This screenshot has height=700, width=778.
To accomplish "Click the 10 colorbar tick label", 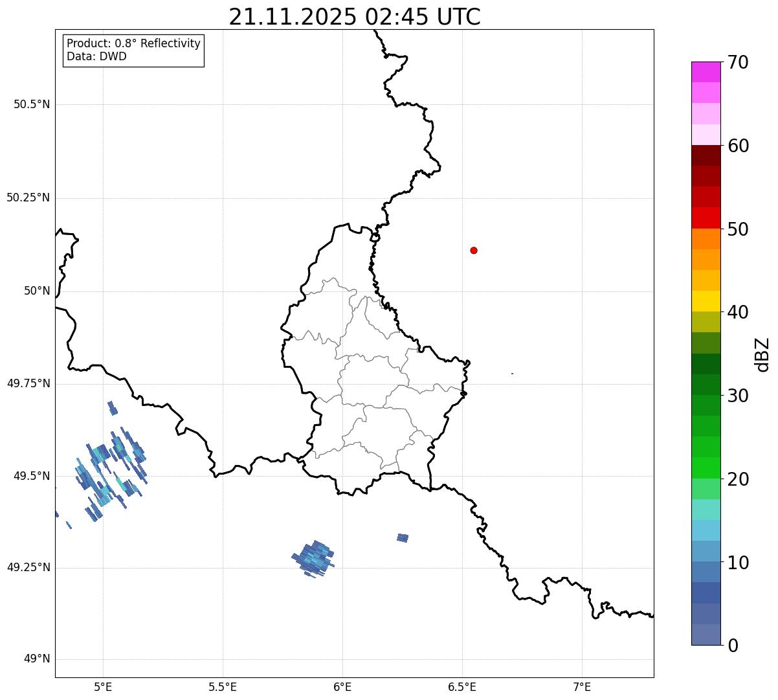I will [x=738, y=563].
